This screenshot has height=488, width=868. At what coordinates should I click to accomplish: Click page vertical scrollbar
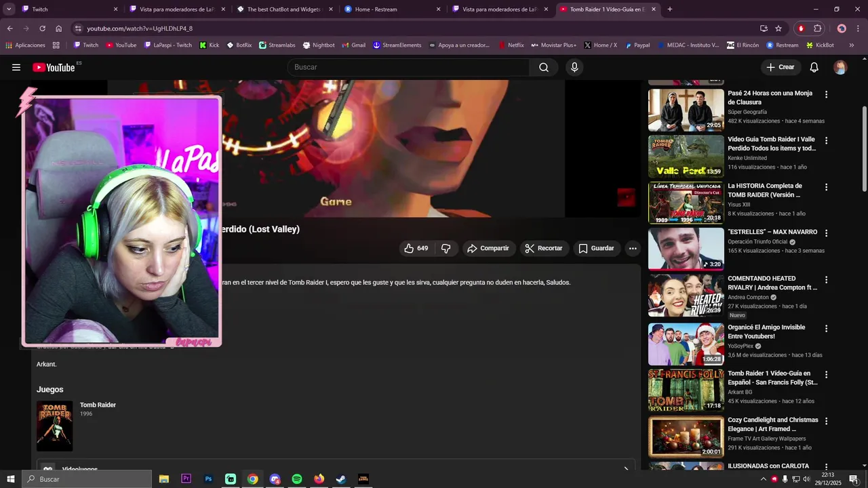(864, 149)
